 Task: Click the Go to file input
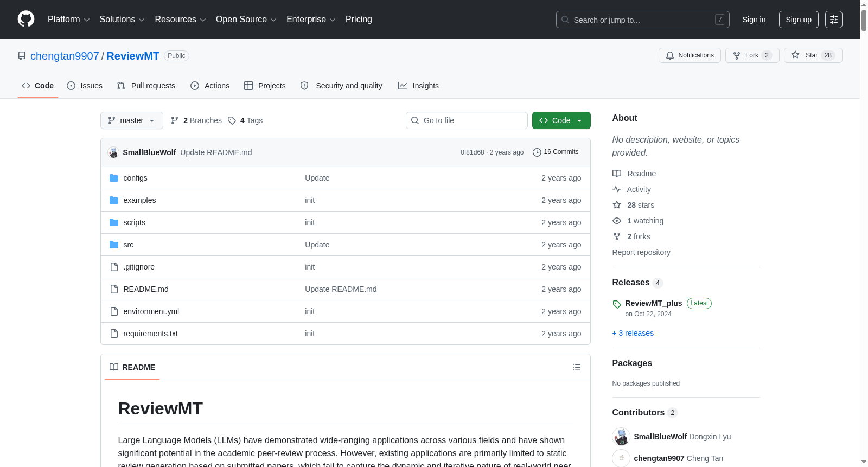(467, 120)
